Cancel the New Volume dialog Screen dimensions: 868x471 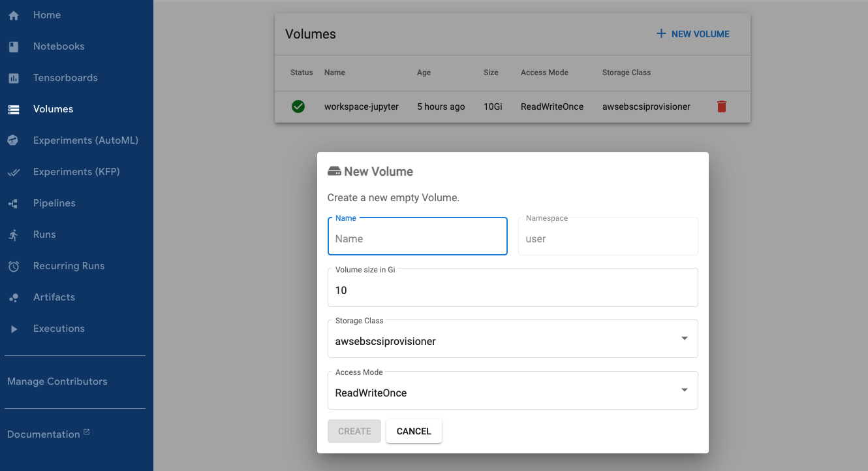click(414, 431)
